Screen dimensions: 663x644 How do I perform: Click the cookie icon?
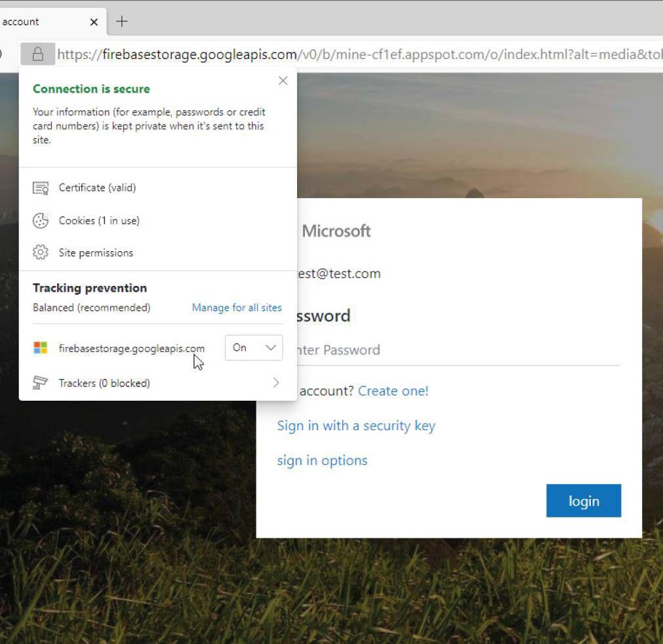pos(41,221)
